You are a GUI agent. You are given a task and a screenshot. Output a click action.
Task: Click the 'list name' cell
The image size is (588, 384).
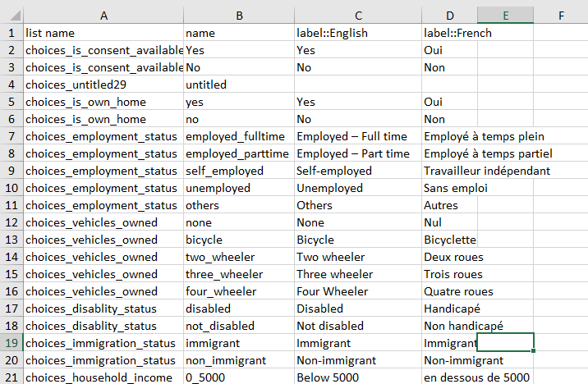tap(103, 33)
